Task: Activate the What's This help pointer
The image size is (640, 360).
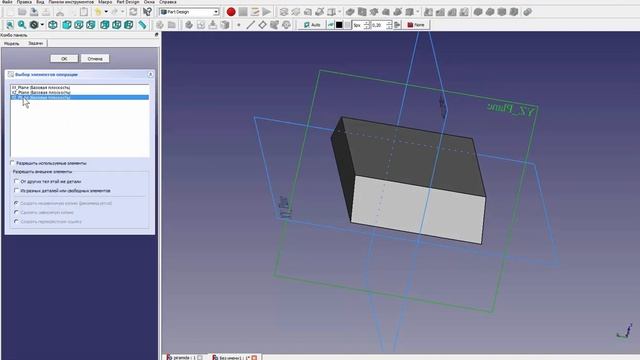Action: (x=147, y=12)
